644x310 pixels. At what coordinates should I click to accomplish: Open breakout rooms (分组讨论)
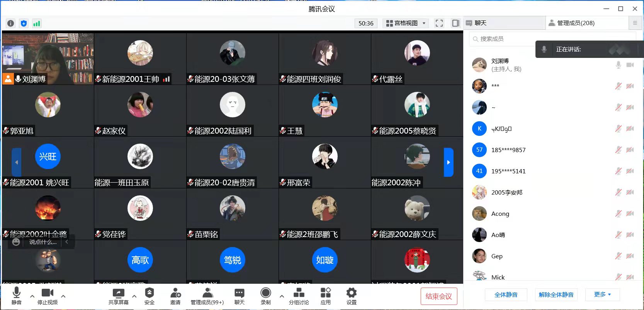click(x=299, y=296)
